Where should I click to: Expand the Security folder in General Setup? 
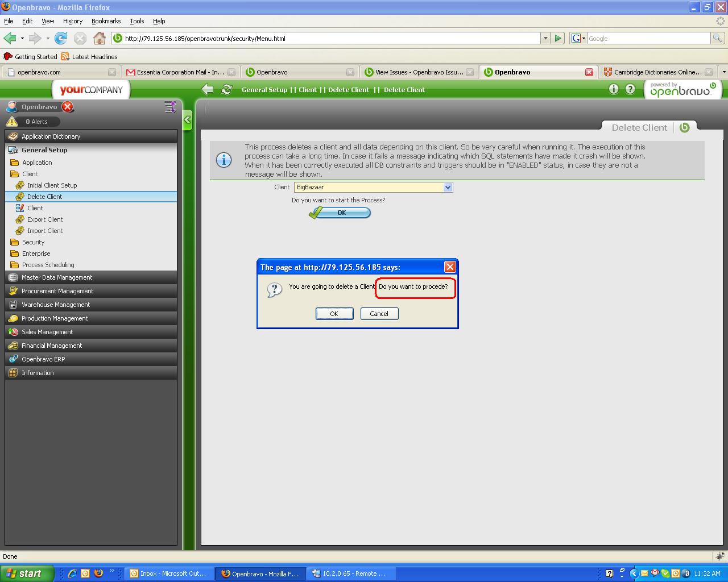33,242
